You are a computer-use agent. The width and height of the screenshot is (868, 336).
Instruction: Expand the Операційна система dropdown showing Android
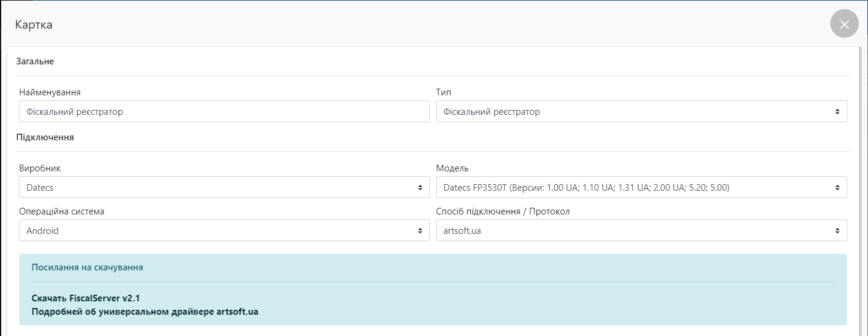coord(224,231)
